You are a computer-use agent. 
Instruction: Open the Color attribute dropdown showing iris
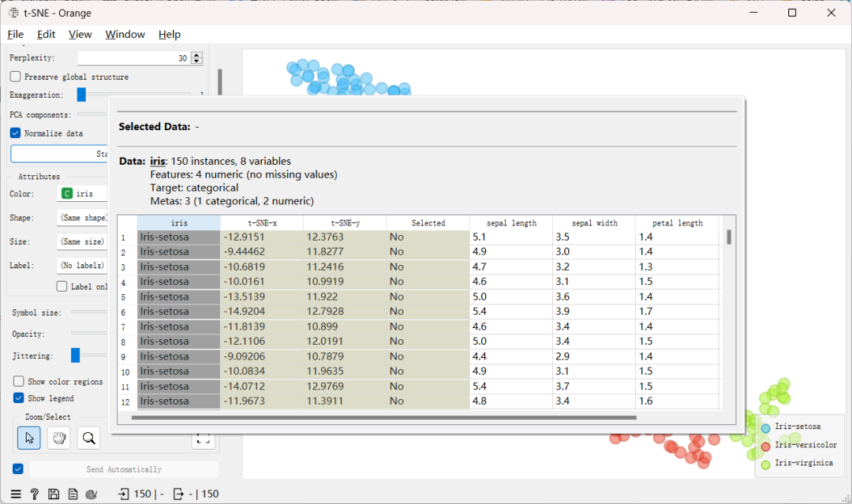point(82,193)
